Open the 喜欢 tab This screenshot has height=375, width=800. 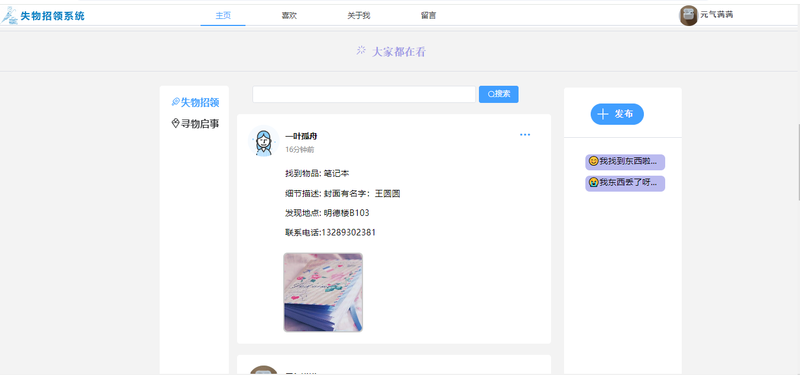pyautogui.click(x=289, y=16)
